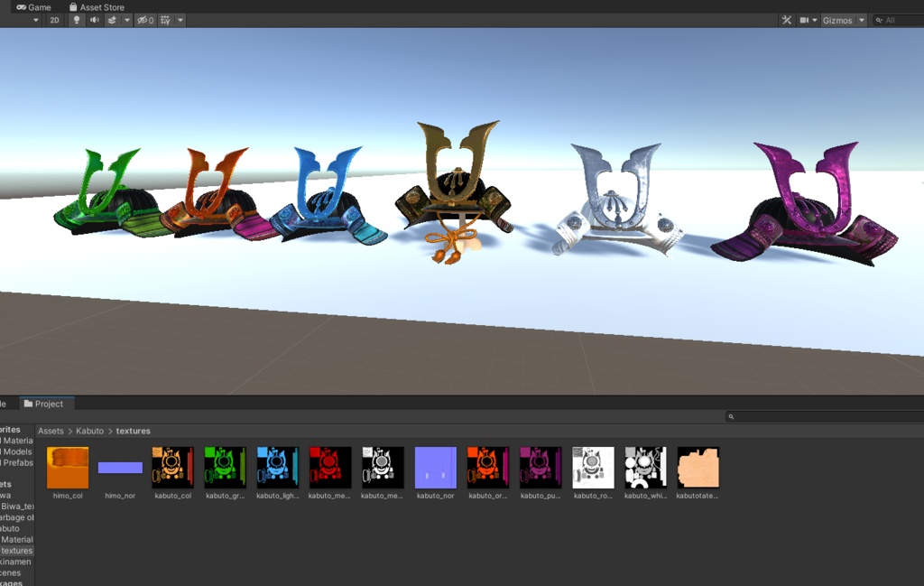Open effects options dropdown arrow
This screenshot has height=586, width=924.
(126, 20)
